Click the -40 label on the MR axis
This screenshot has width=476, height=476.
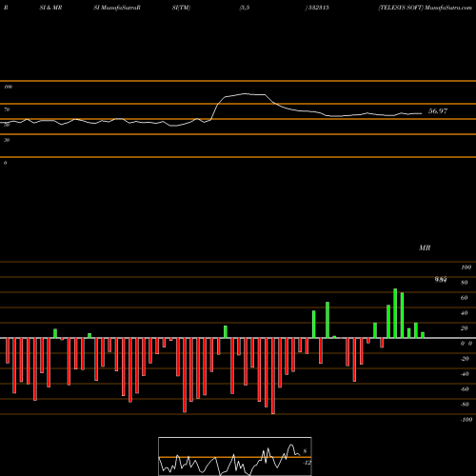[465, 374]
